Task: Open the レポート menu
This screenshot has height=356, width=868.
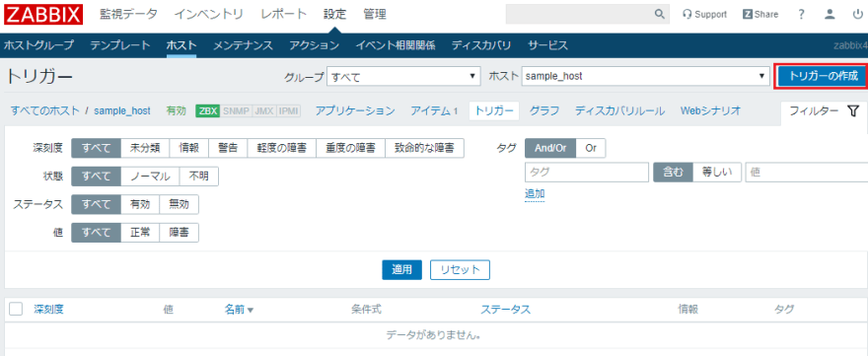Action: coord(284,15)
